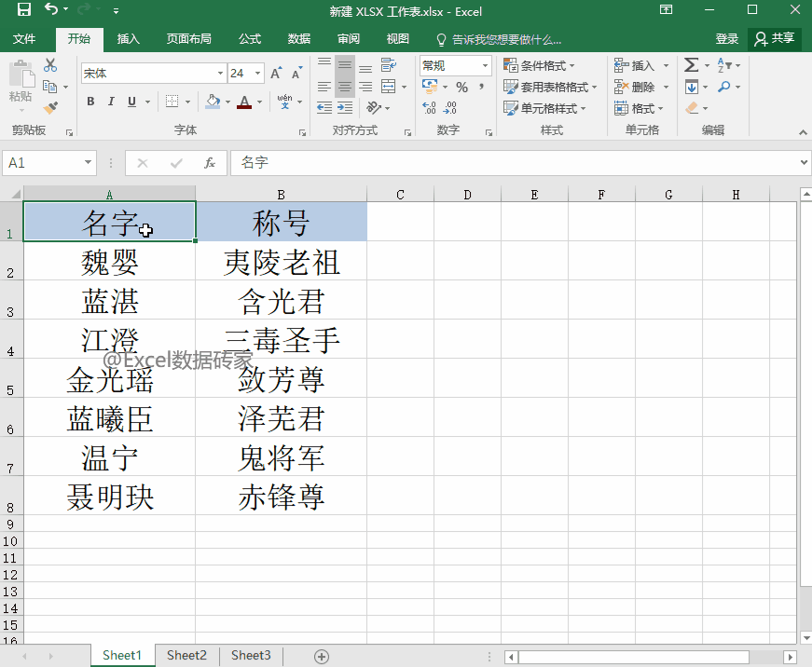
Task: Decrease font size with small A icon
Action: [296, 74]
